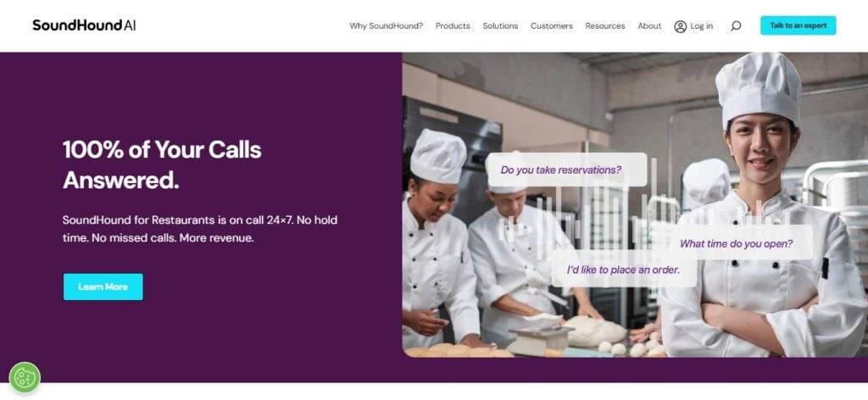Click the Learn More button
The width and height of the screenshot is (868, 400).
click(x=103, y=286)
